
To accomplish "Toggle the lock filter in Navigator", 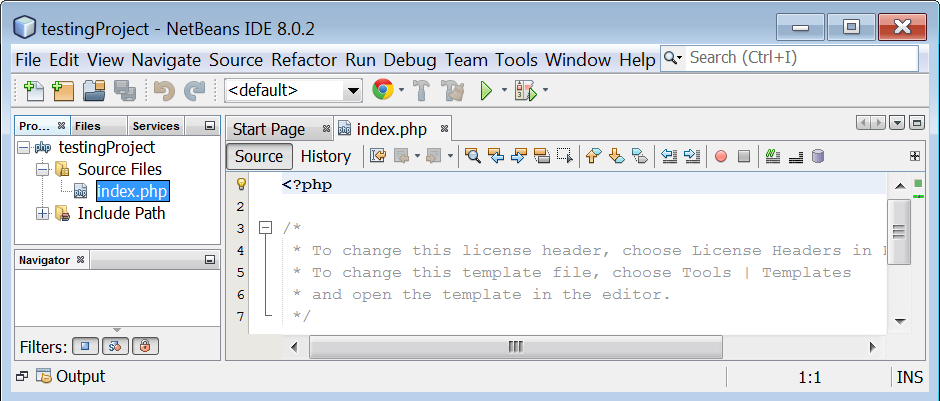I will (145, 346).
